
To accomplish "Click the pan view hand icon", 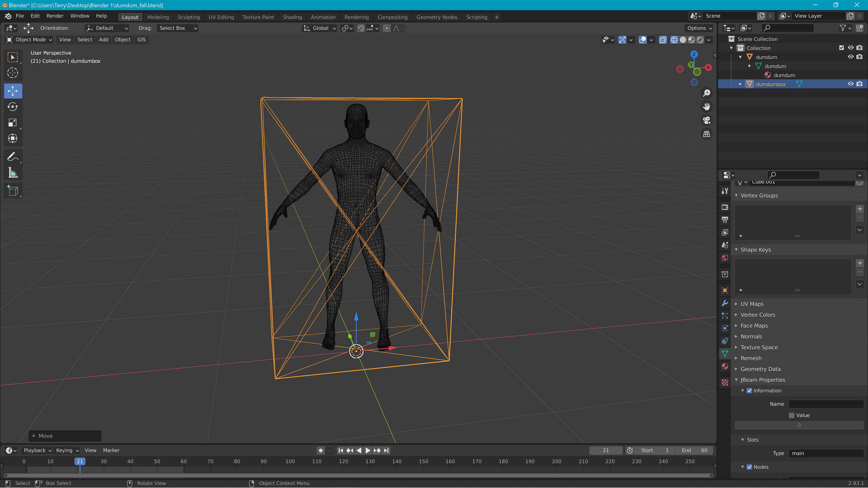I will coord(706,107).
